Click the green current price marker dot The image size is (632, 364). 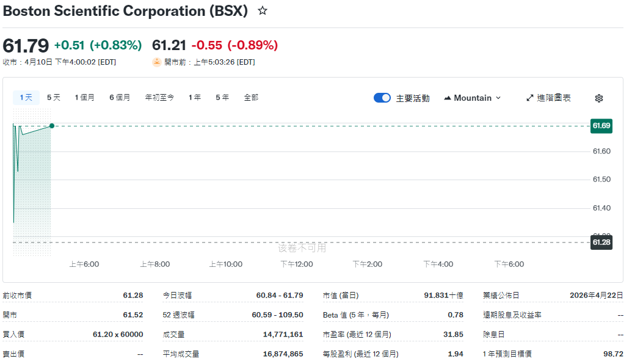52,126
